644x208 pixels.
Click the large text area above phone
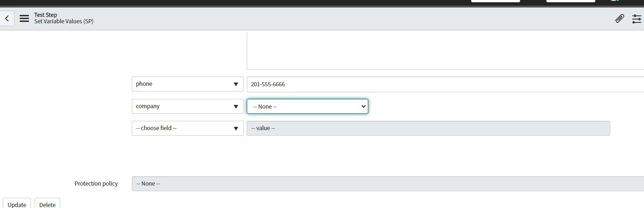coord(445,51)
